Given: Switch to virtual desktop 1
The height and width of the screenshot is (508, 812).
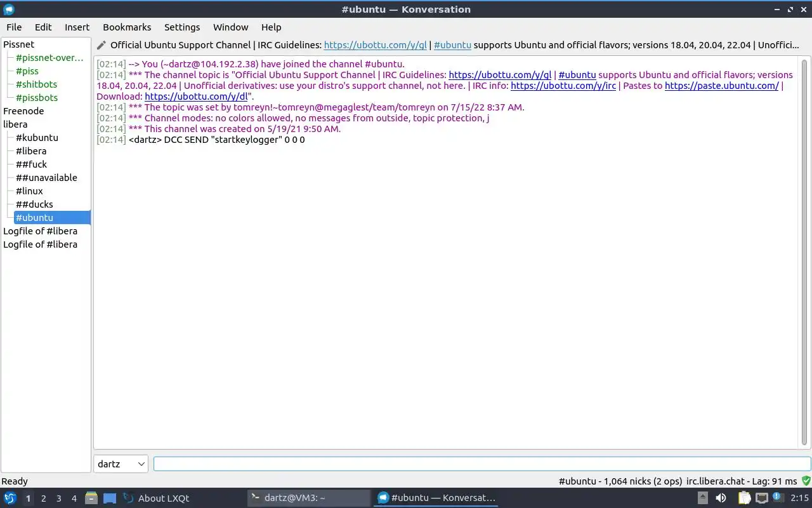Looking at the screenshot, I should 28,498.
